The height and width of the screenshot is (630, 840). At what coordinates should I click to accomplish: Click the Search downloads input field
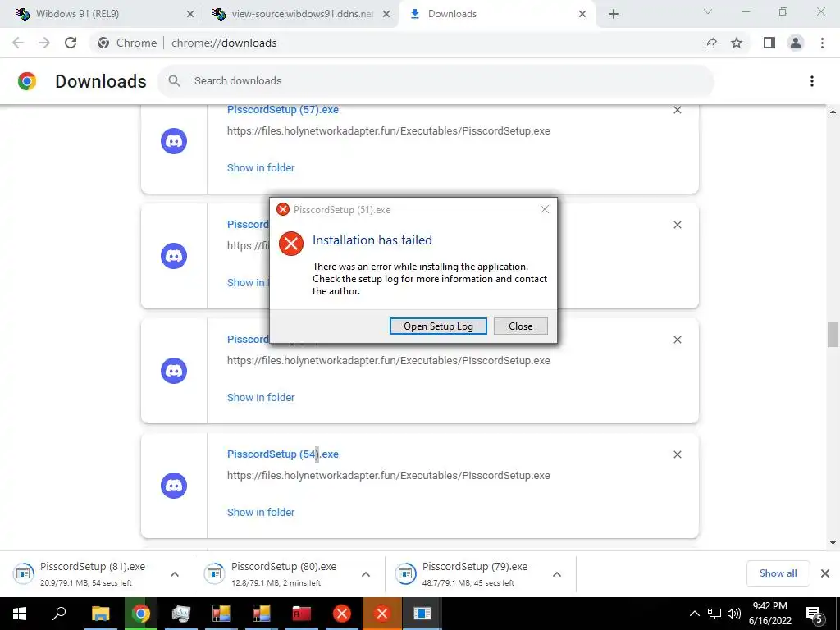(435, 81)
